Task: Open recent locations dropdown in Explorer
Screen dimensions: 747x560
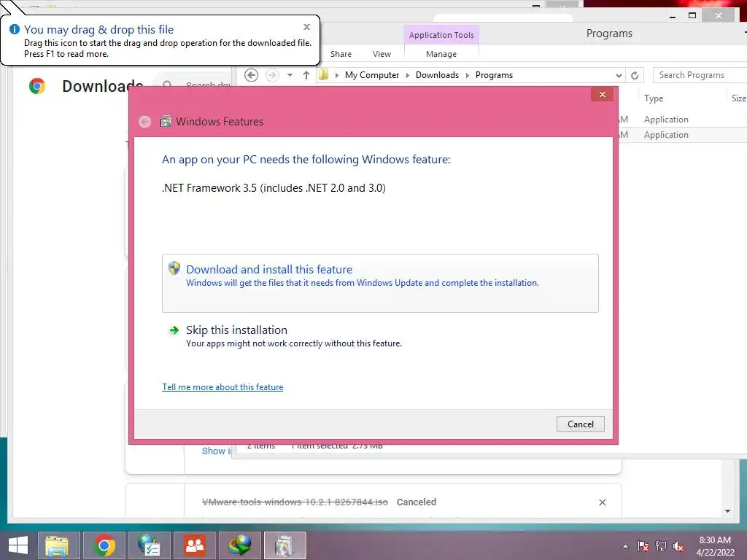Action: [290, 75]
